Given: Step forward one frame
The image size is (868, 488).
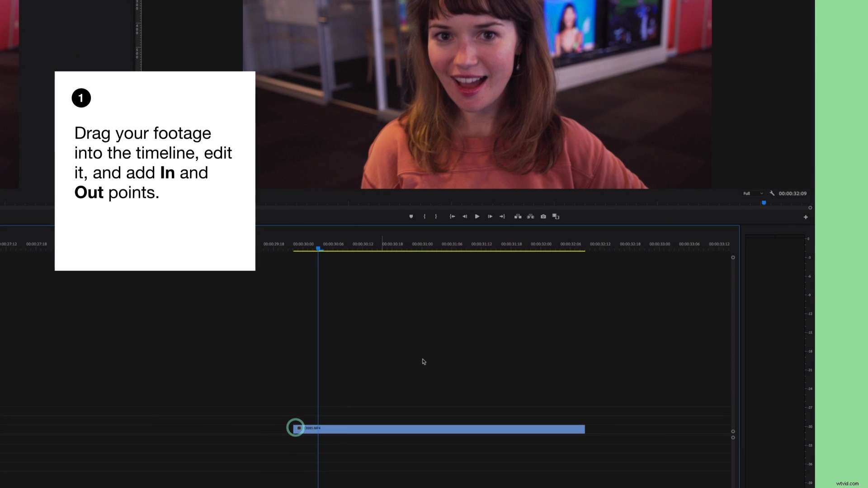Looking at the screenshot, I should tap(490, 216).
